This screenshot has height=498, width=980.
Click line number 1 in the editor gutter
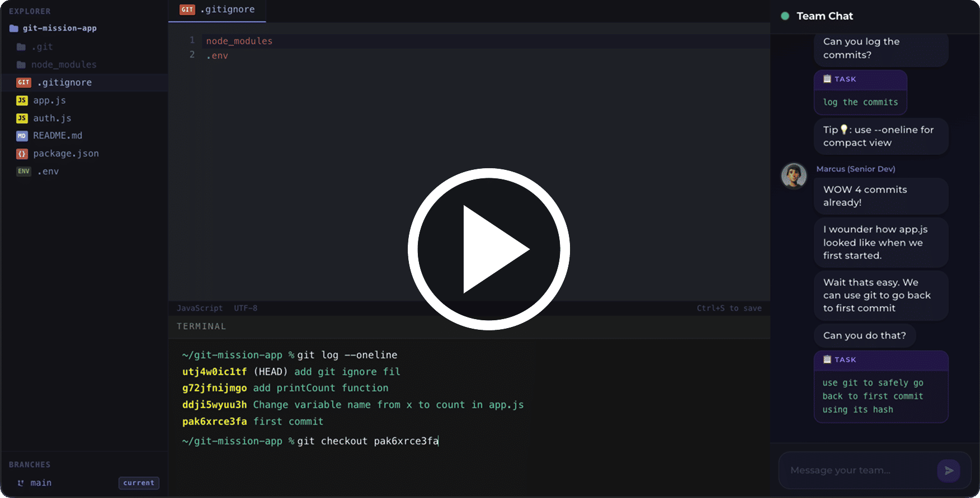[x=192, y=40]
